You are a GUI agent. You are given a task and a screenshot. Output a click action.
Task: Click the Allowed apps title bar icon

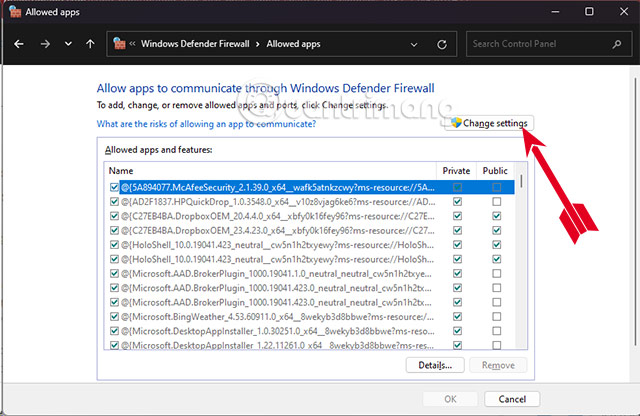point(15,11)
